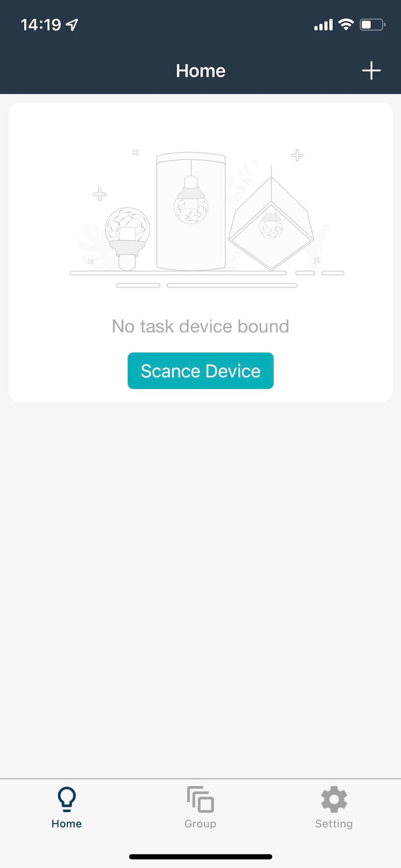Tap the Scance Device button
Image resolution: width=401 pixels, height=868 pixels.
tap(200, 371)
